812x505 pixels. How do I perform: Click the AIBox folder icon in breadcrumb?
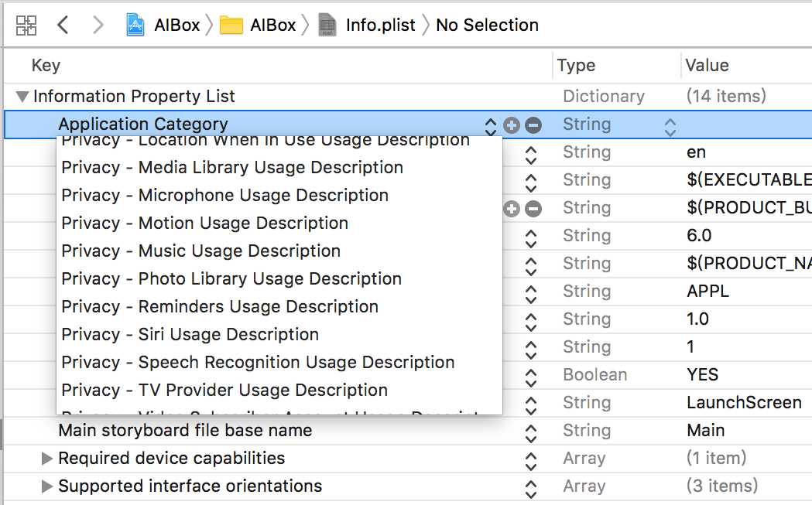[x=231, y=25]
